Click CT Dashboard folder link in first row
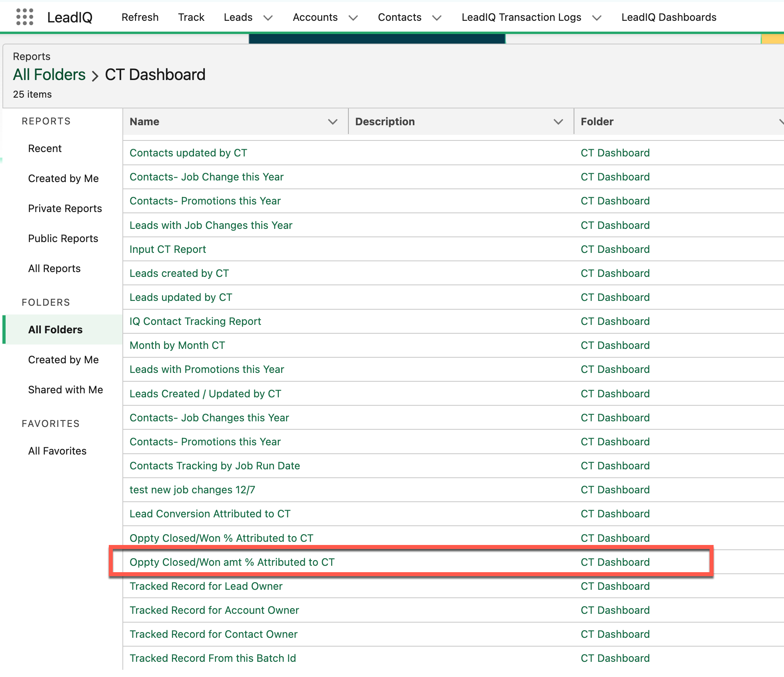Viewport: 784px width, 677px height. click(615, 153)
